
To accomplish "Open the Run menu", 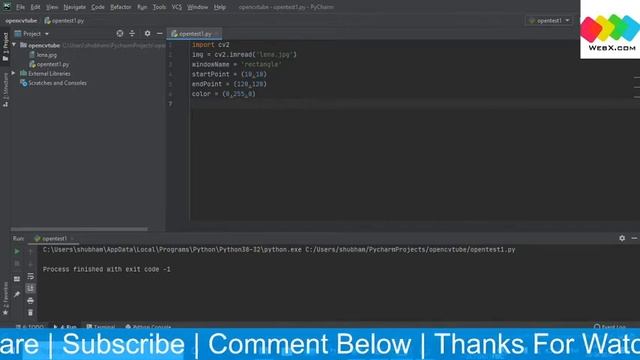I will pyautogui.click(x=142, y=7).
